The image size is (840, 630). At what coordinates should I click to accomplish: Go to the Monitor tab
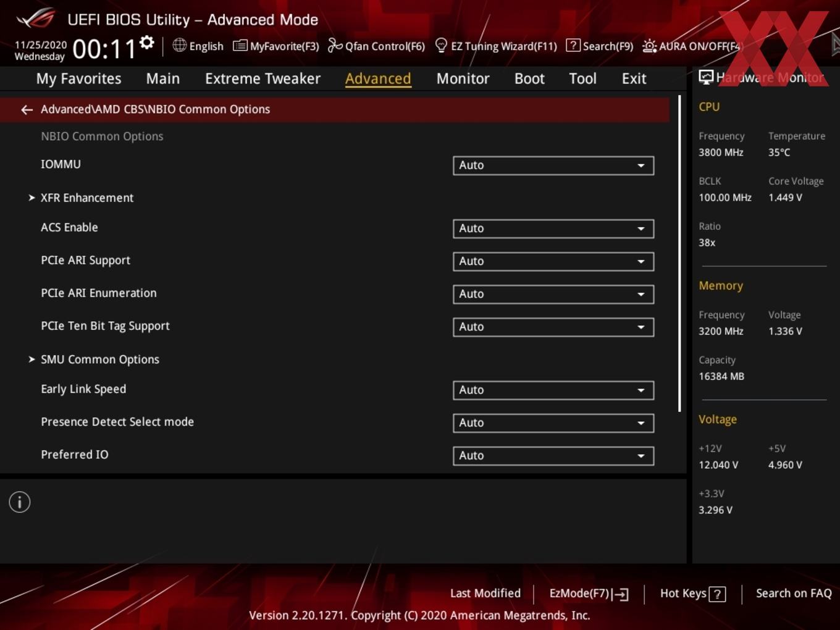coord(463,78)
